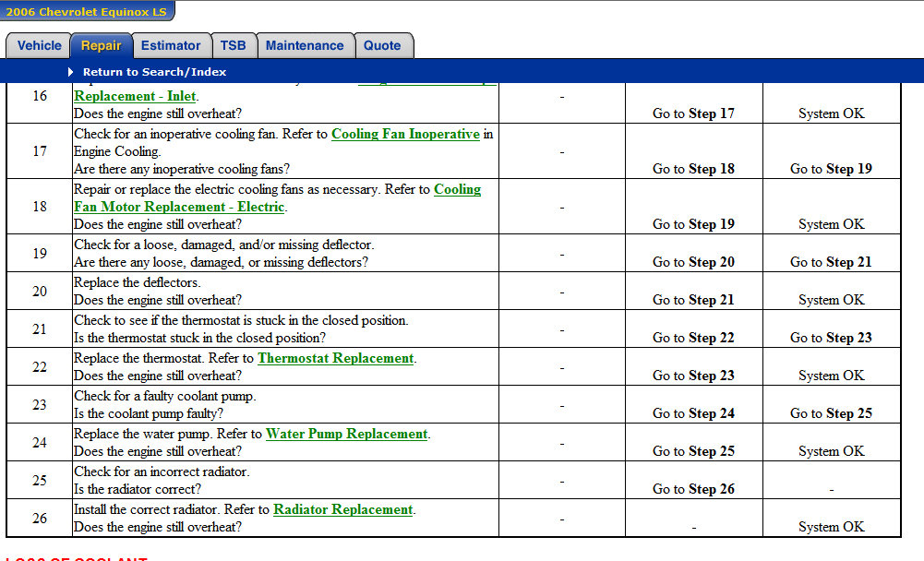Open the Cooling Fan Inoperative link

(x=405, y=134)
